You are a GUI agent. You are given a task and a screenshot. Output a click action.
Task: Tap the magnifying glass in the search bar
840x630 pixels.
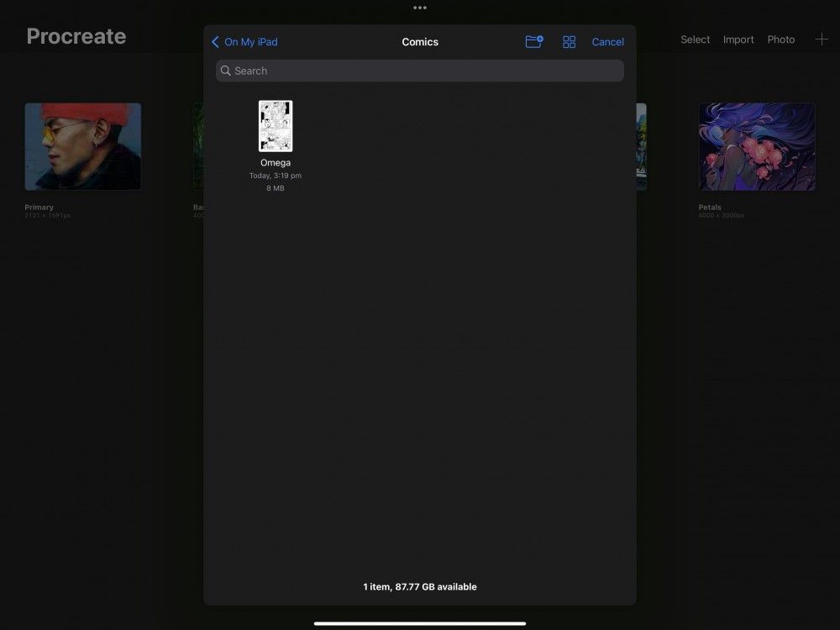point(225,71)
